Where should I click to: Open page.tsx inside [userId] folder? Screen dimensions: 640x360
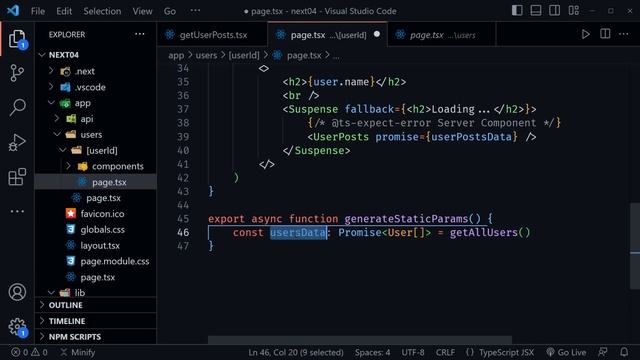pyautogui.click(x=96, y=182)
